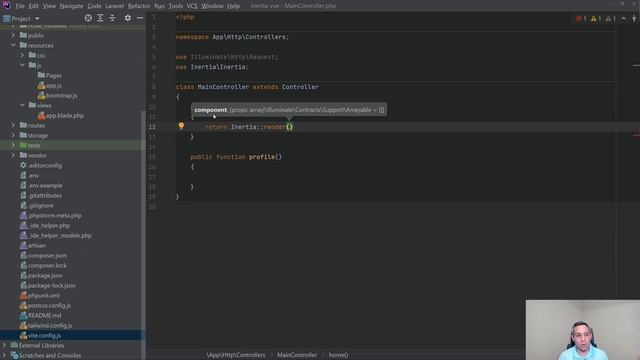
Task: Open the Laravel menu
Action: pos(114,6)
